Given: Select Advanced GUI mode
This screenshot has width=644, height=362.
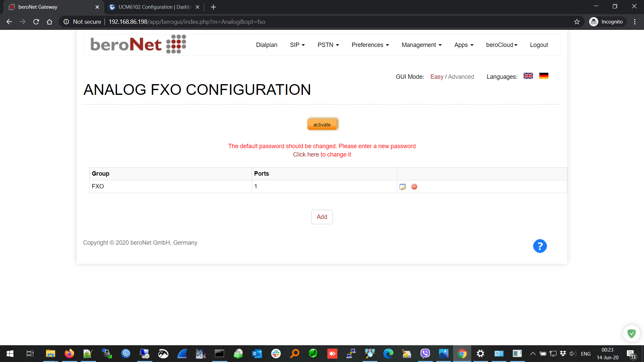Looking at the screenshot, I should coord(461,77).
